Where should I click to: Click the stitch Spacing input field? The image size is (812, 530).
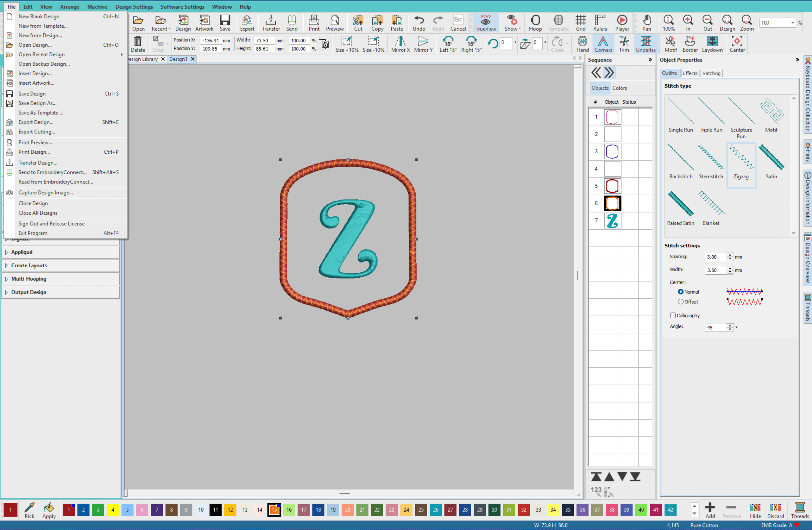coord(715,257)
